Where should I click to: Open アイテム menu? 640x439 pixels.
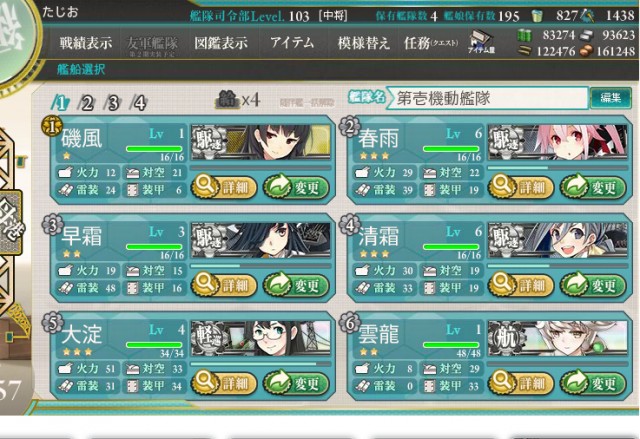(x=292, y=42)
